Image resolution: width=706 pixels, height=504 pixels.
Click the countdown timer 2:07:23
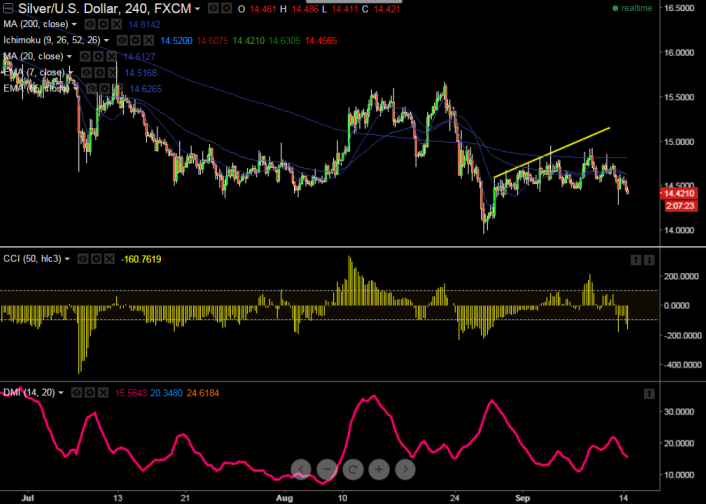point(680,206)
